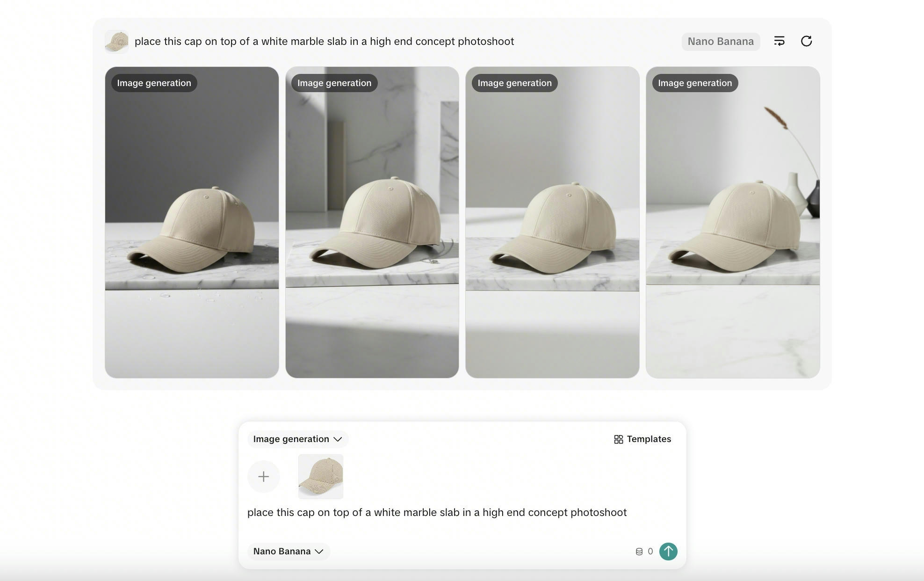
Task: Click the Image generation label on first image
Action: pyautogui.click(x=154, y=83)
